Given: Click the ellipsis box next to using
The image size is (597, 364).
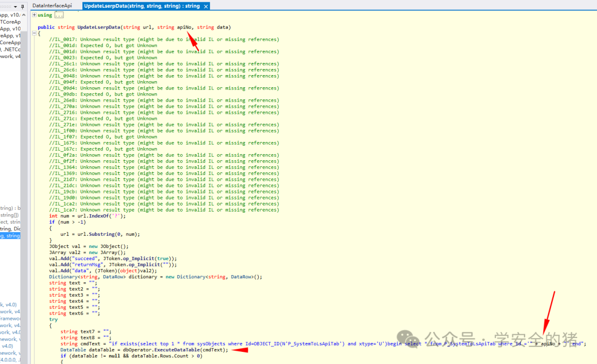Looking at the screenshot, I should click(59, 15).
